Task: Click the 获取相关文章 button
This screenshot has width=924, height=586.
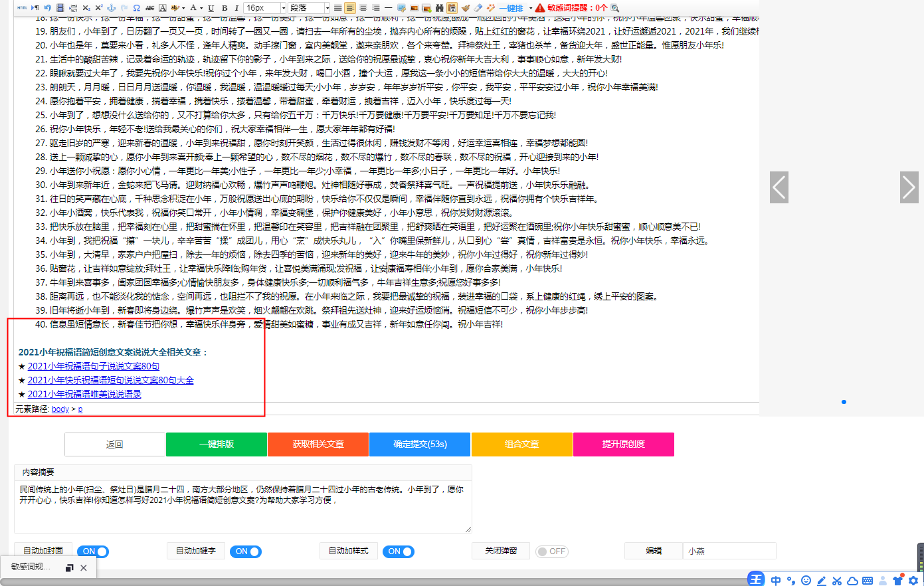Action: point(318,444)
